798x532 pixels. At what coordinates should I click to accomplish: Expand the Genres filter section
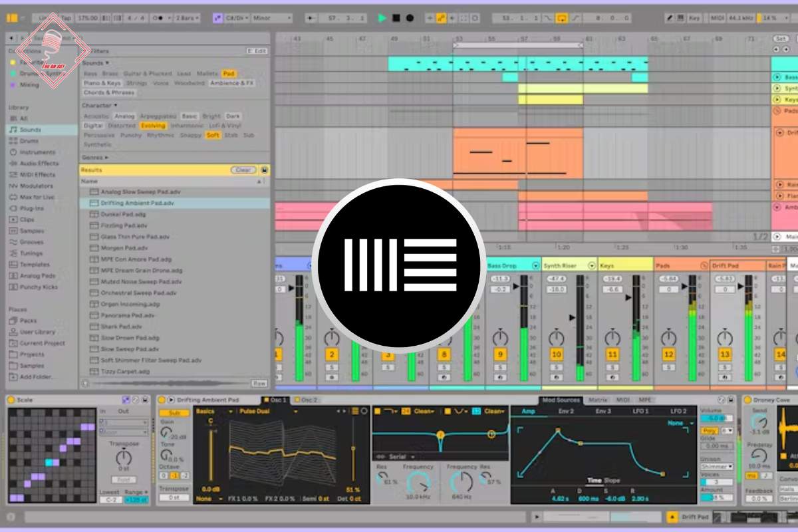tap(95, 158)
